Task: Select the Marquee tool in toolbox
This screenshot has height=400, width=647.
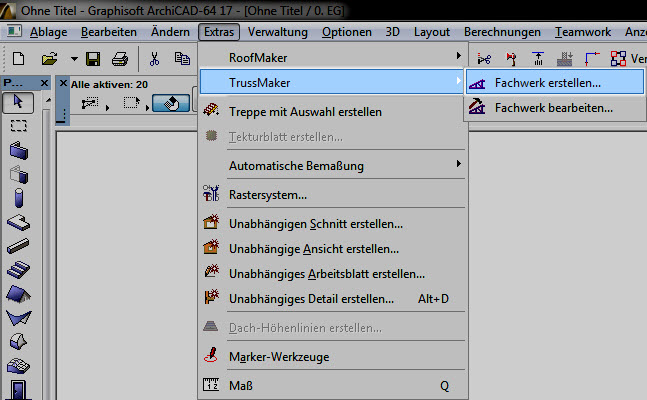Action: coord(19,125)
